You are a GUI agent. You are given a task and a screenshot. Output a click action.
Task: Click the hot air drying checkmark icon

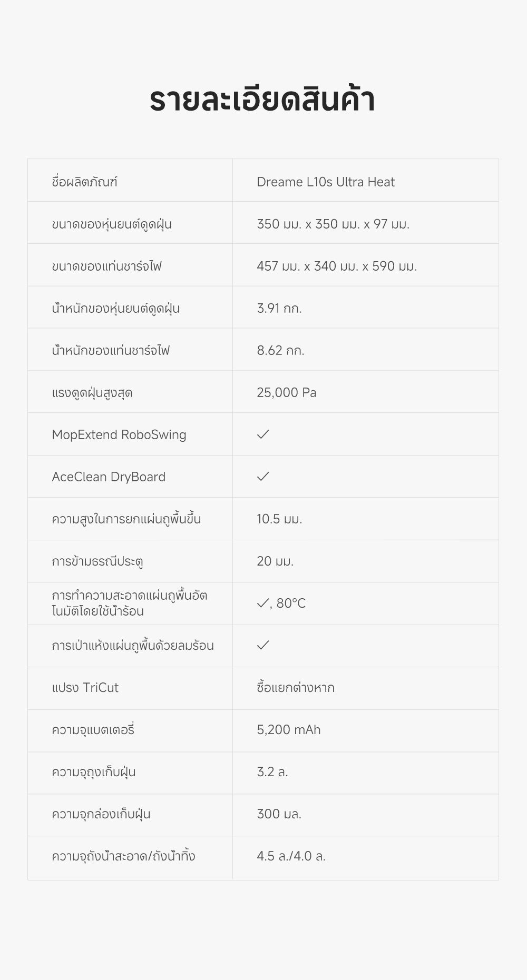point(263,645)
